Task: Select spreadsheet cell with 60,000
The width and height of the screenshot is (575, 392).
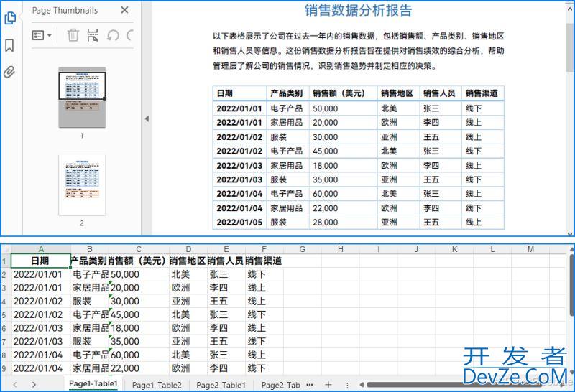Action: [139, 355]
